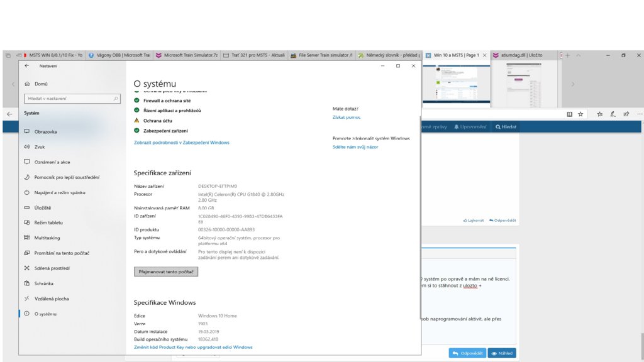
Task: Switch to atiumdag.dll Ulož.to tab
Action: [x=521, y=55]
